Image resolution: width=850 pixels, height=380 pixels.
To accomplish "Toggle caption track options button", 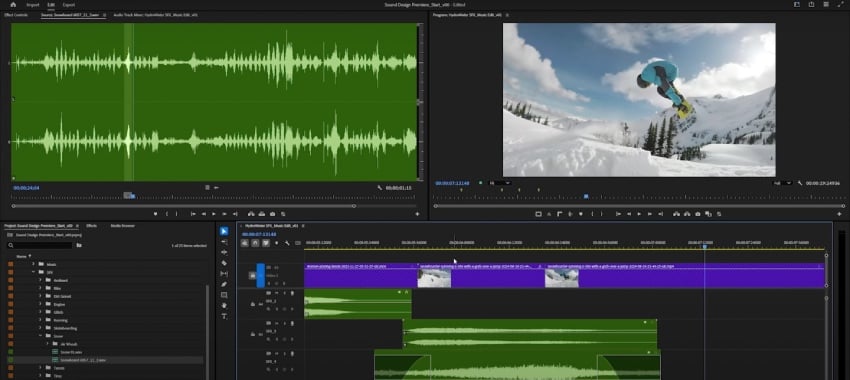I will point(298,243).
